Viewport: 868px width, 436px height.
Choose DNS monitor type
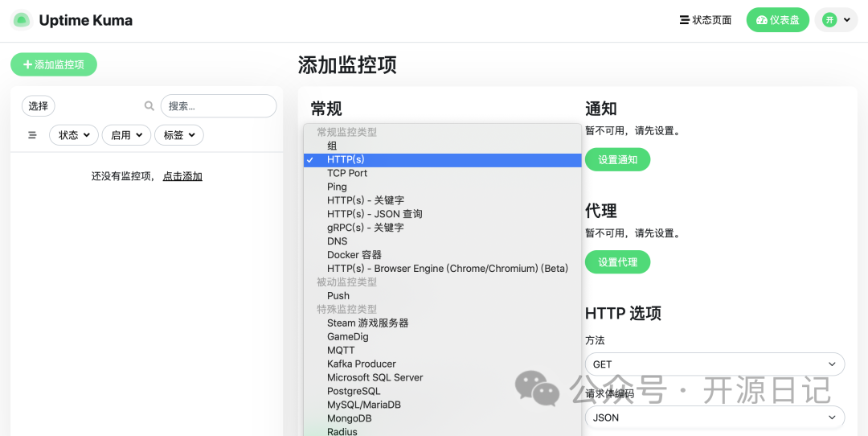coord(443,241)
